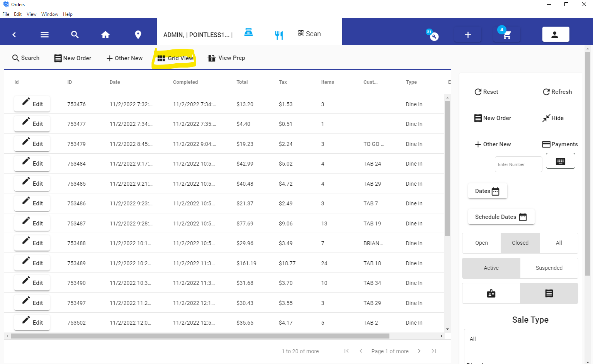The image size is (593, 364).
Task: Go back with the left chevron icon
Action: 14,35
